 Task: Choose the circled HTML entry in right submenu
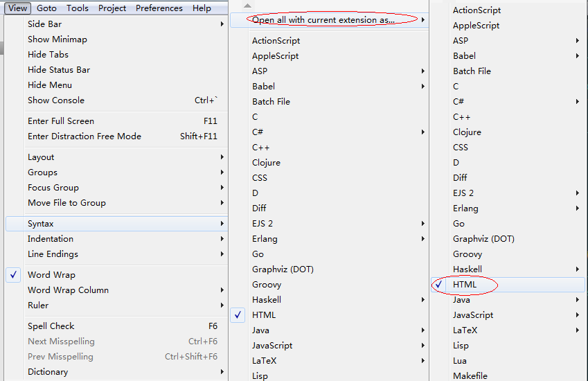[x=508, y=285]
